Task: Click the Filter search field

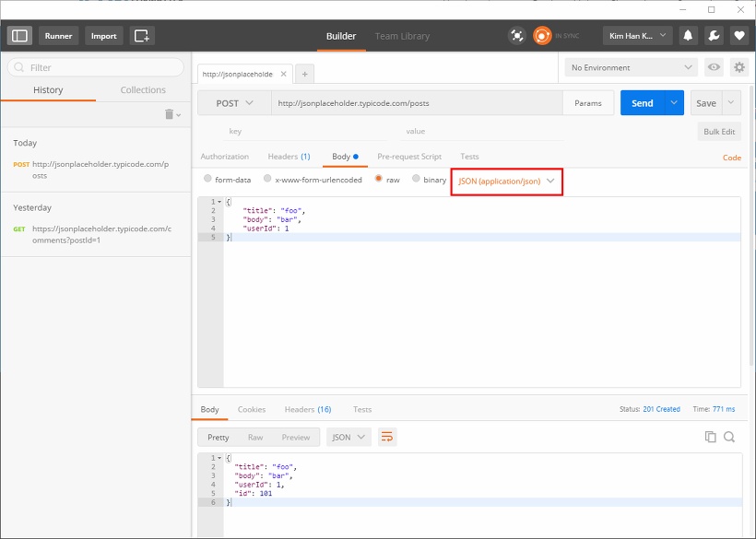Action: click(x=96, y=67)
